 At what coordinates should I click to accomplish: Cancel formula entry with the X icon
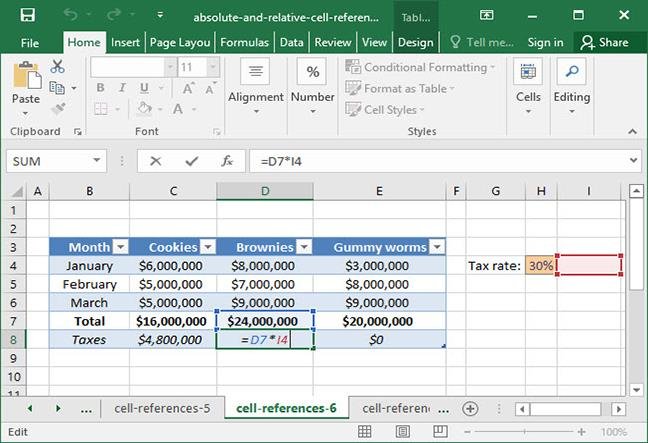155,161
